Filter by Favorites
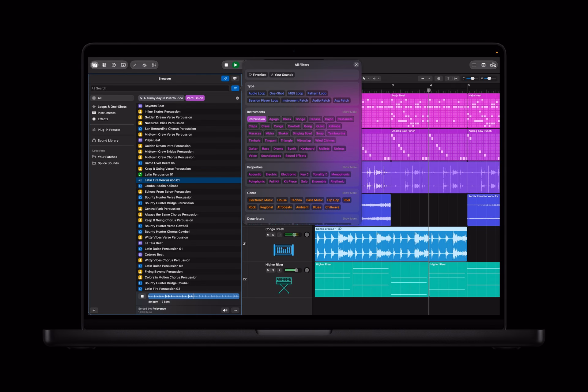 click(258, 75)
